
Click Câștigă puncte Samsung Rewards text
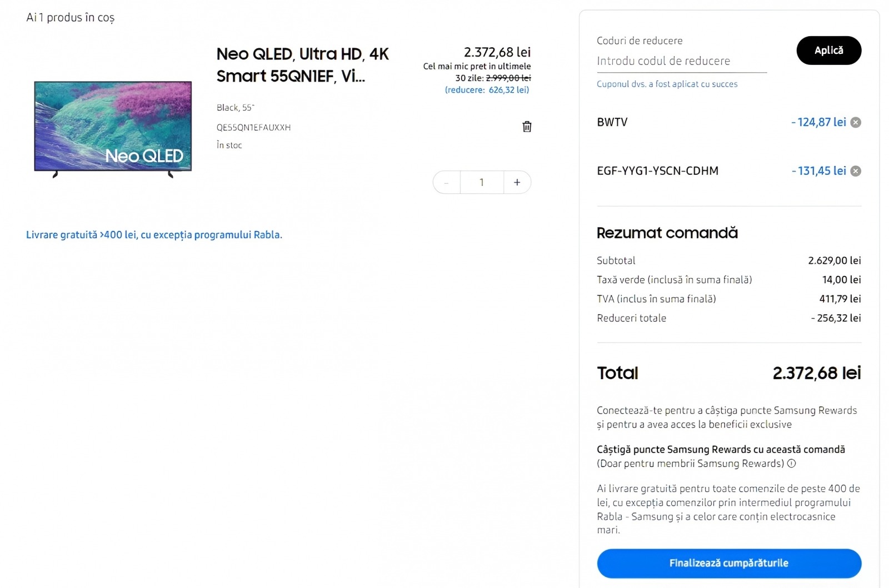coord(721,450)
